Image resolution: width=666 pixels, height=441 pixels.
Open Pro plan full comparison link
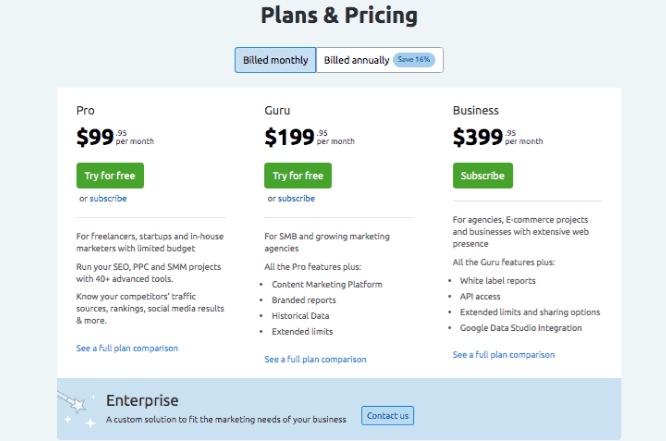[x=127, y=348]
